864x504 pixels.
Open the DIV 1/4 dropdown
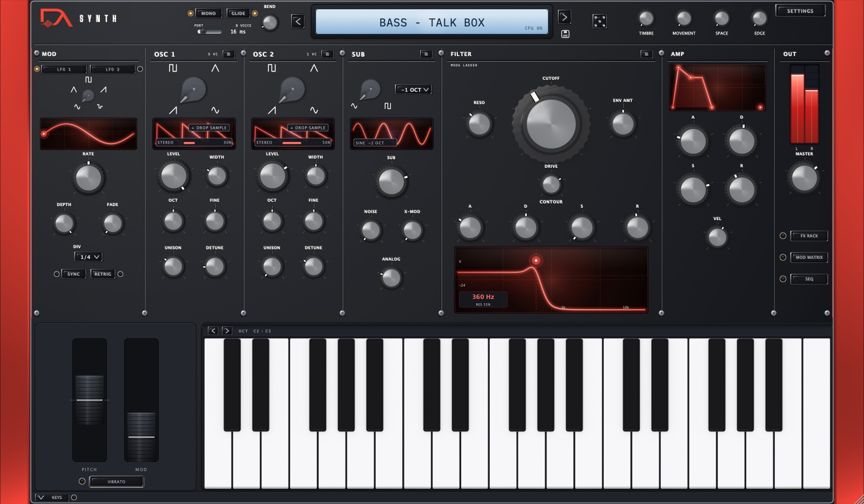pos(88,257)
